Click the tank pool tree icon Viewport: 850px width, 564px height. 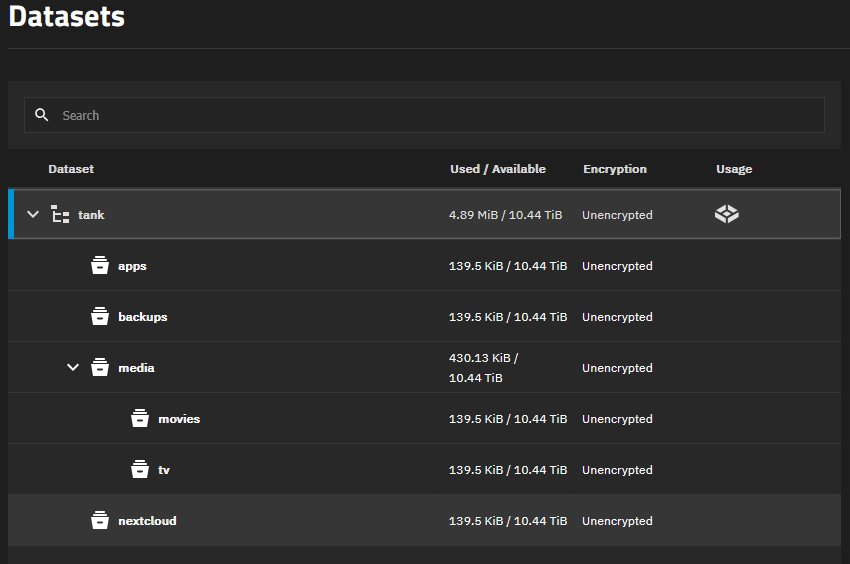pos(60,215)
